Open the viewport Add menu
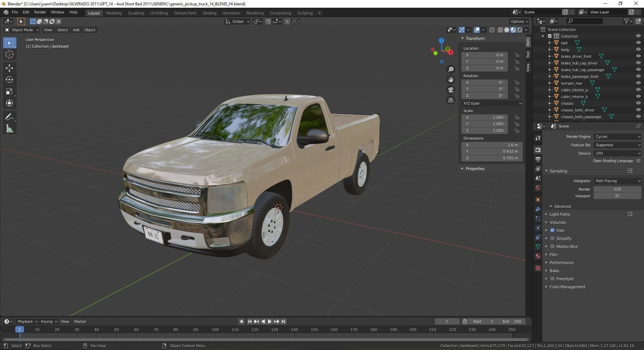 click(76, 30)
